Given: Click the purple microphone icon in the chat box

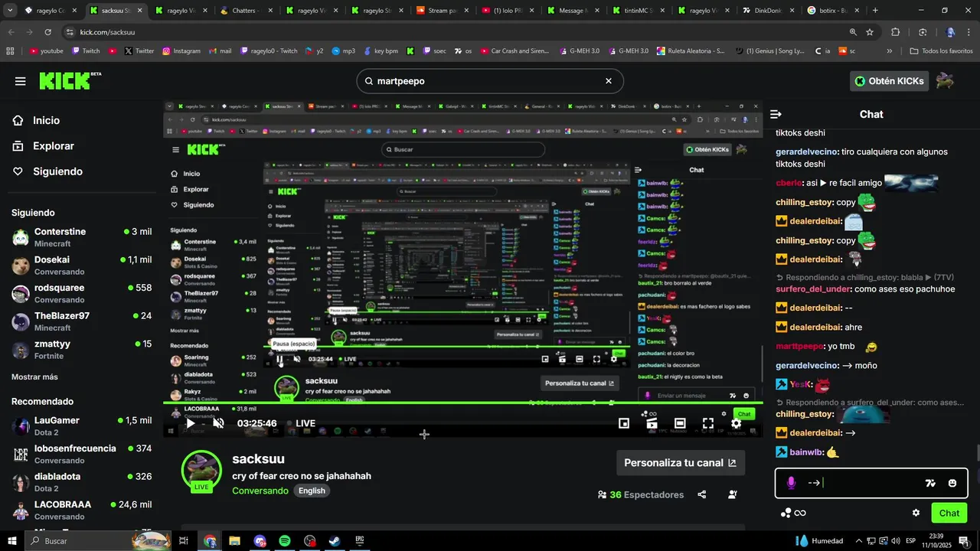Looking at the screenshot, I should coord(791,483).
